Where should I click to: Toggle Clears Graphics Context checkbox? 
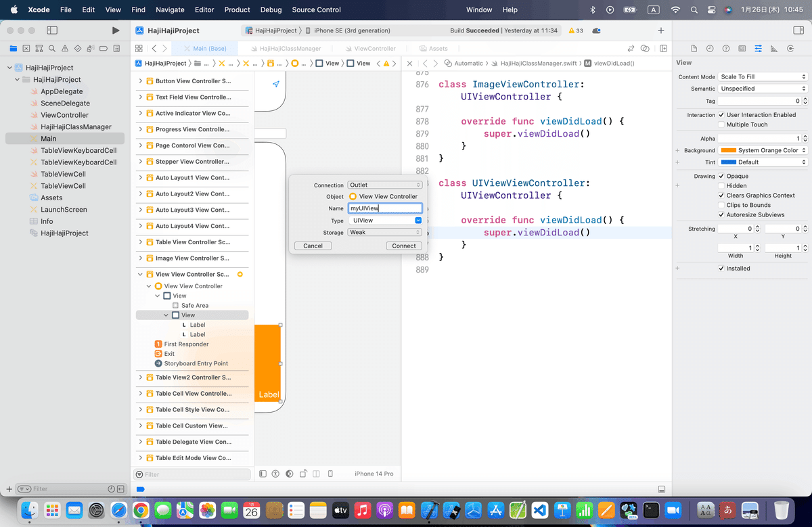[721, 196]
